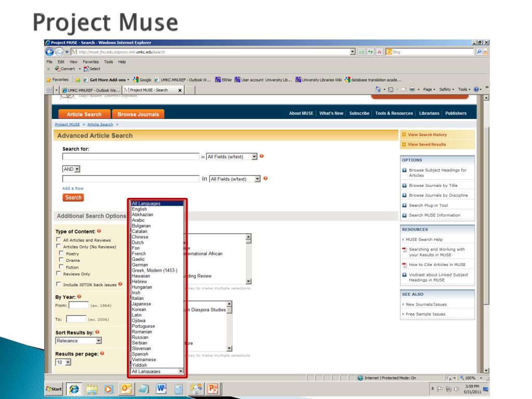Image resolution: width=532 pixels, height=399 pixels.
Task: Open the Favorites star button
Action: 57,79
